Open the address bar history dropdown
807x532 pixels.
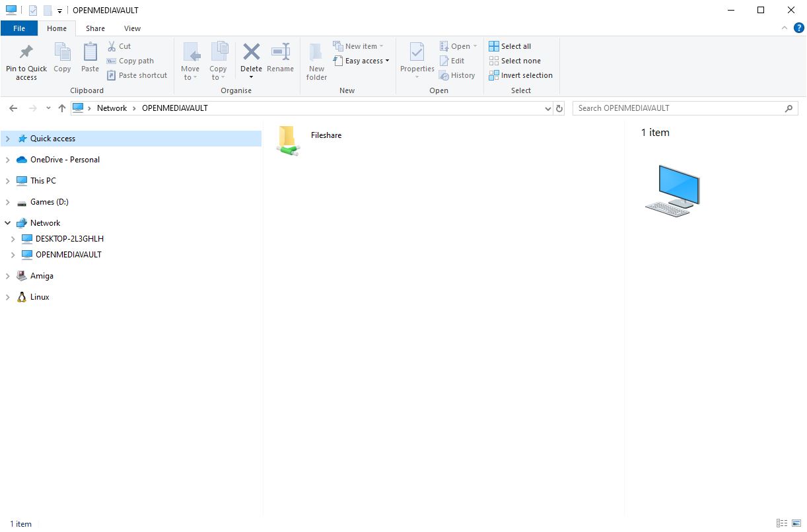pyautogui.click(x=548, y=108)
